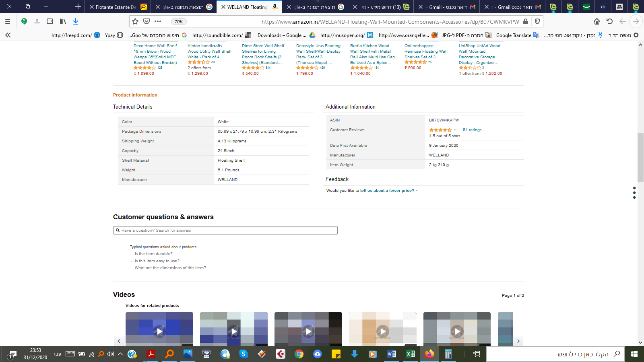Open the Ypay bookmark
This screenshot has width=644, height=362.
pos(114,35)
